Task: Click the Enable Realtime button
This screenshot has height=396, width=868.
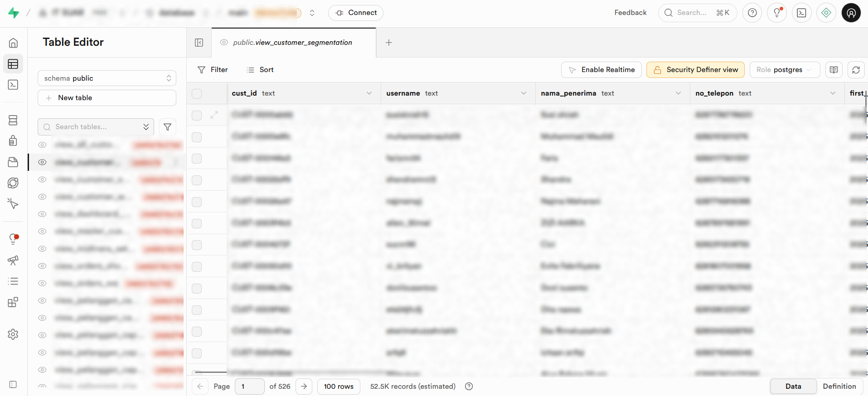Action: [601, 70]
